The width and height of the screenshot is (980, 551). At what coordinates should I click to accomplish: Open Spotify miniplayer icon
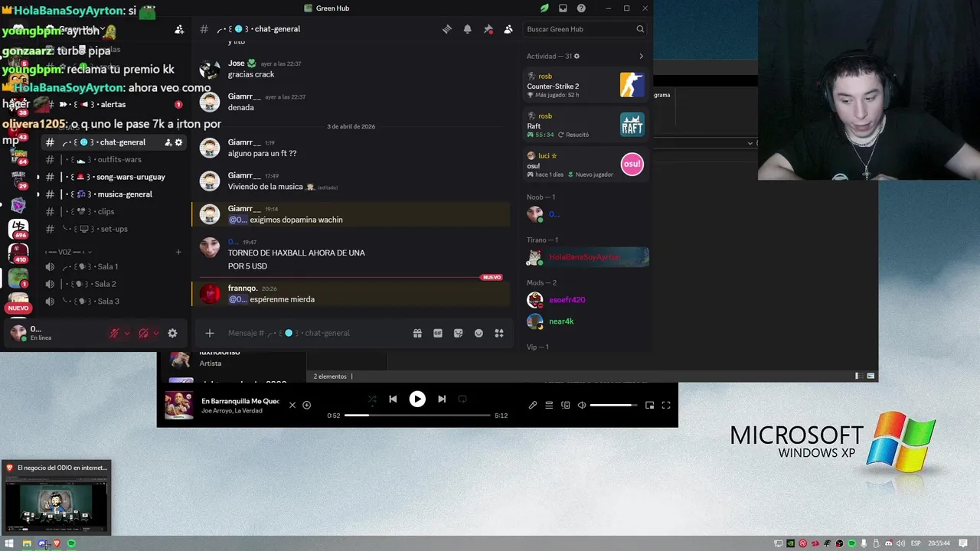tap(649, 405)
